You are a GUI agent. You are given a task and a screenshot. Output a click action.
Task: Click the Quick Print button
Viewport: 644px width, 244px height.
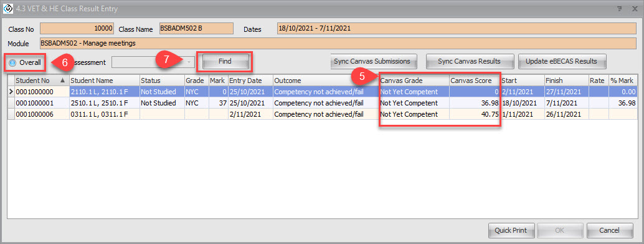511,230
